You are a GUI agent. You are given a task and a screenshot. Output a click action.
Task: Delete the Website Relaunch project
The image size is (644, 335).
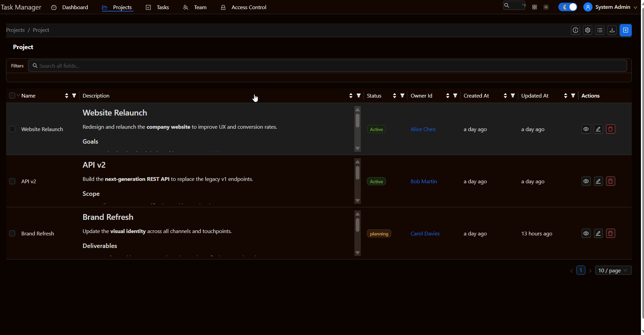coord(610,129)
